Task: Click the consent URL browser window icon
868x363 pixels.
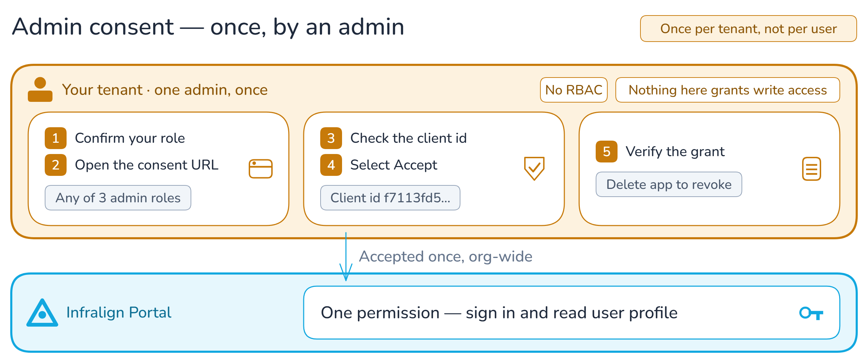Action: pos(261,169)
